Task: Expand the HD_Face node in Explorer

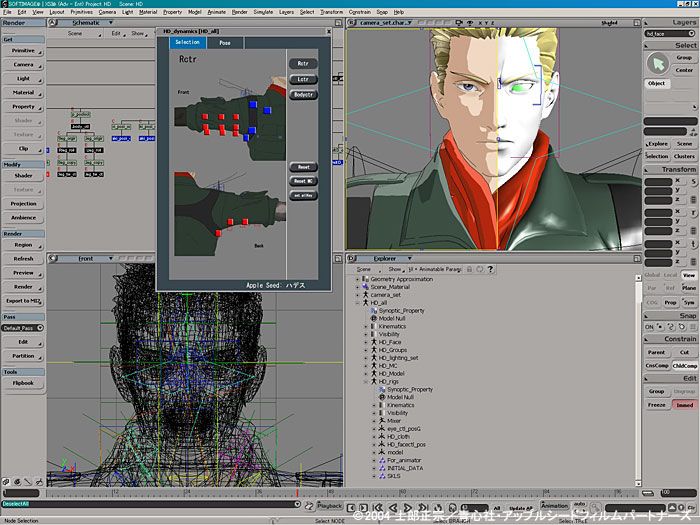Action: 366,342
